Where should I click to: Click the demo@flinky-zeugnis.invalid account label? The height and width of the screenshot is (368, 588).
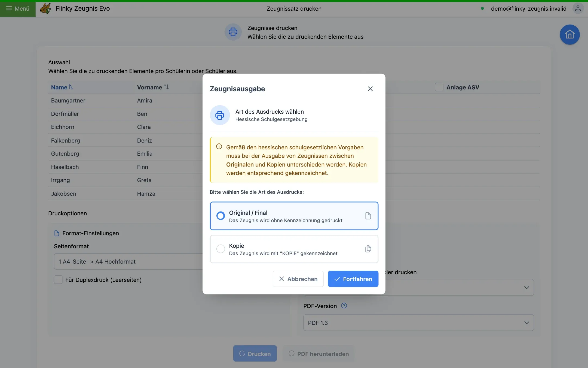coord(529,8)
